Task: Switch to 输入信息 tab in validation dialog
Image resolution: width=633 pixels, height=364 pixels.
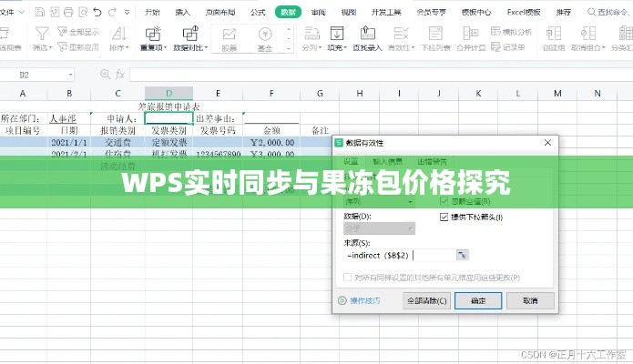Action: [x=387, y=161]
